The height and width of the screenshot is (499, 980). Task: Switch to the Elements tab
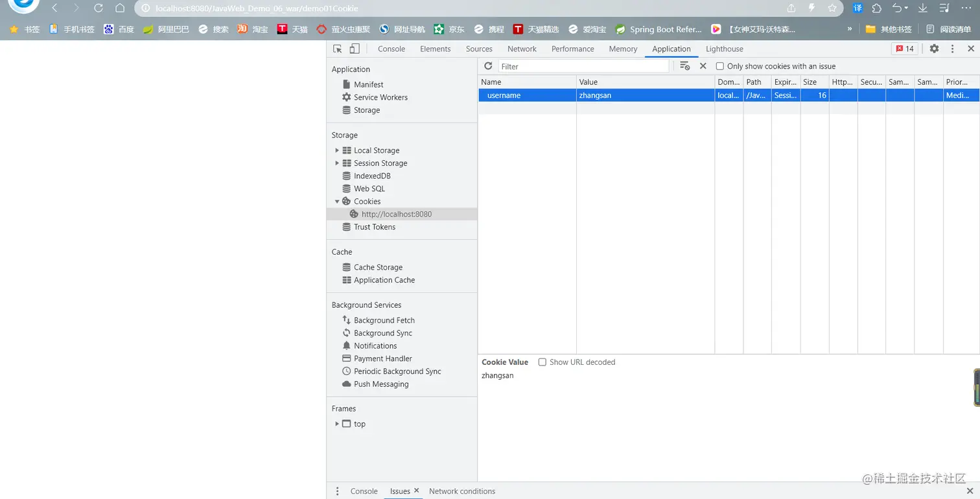(x=435, y=49)
